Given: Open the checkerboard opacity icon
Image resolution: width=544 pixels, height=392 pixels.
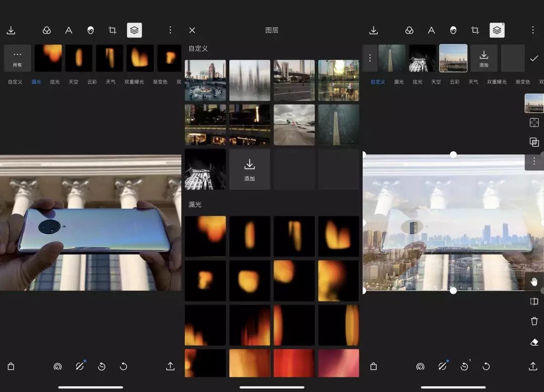Looking at the screenshot, I should (x=534, y=122).
